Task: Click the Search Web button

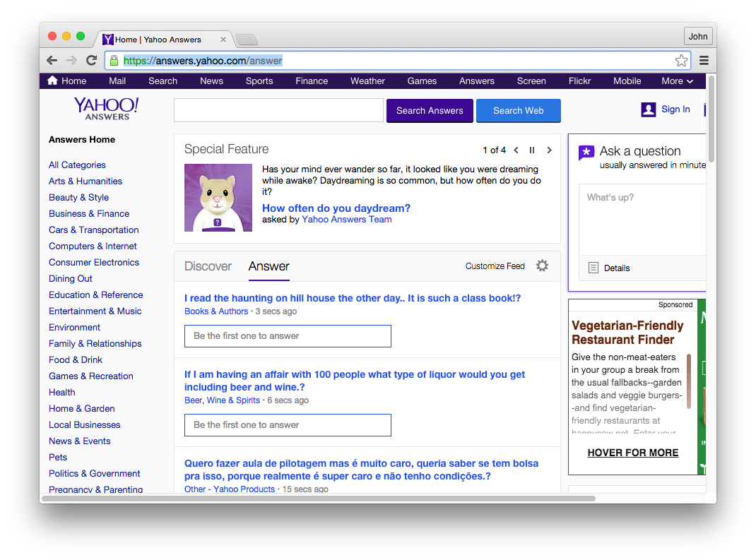Action: [519, 111]
